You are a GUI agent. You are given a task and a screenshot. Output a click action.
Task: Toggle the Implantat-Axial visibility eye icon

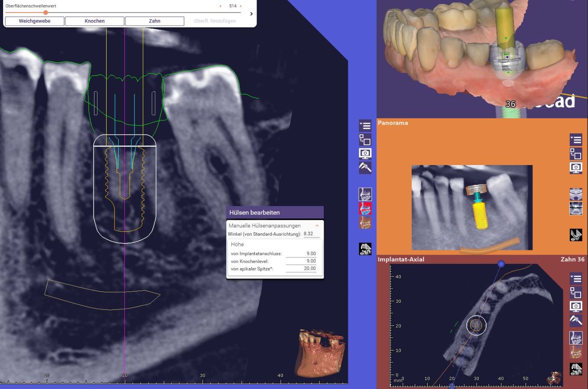click(575, 369)
